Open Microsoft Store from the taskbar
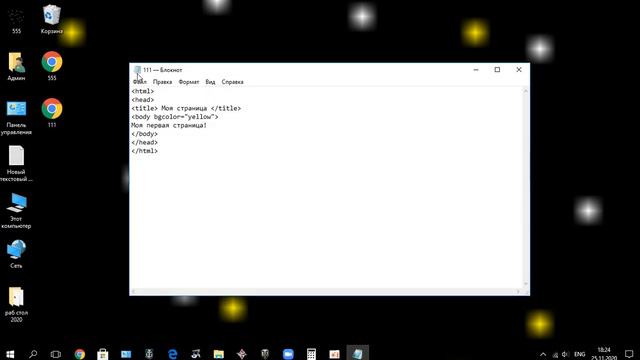 point(103,354)
